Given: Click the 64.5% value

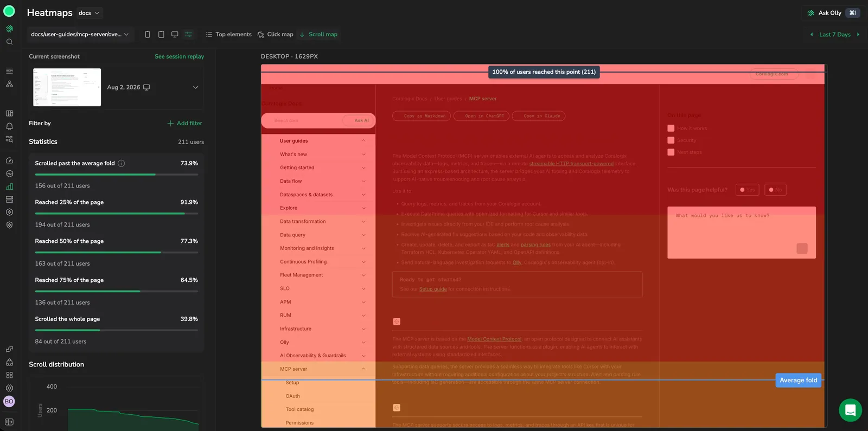Looking at the screenshot, I should click(x=189, y=280).
